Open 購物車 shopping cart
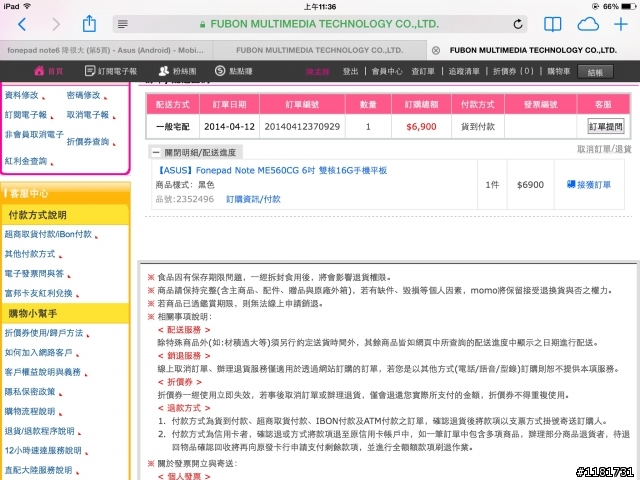The width and height of the screenshot is (640, 480). tap(558, 71)
